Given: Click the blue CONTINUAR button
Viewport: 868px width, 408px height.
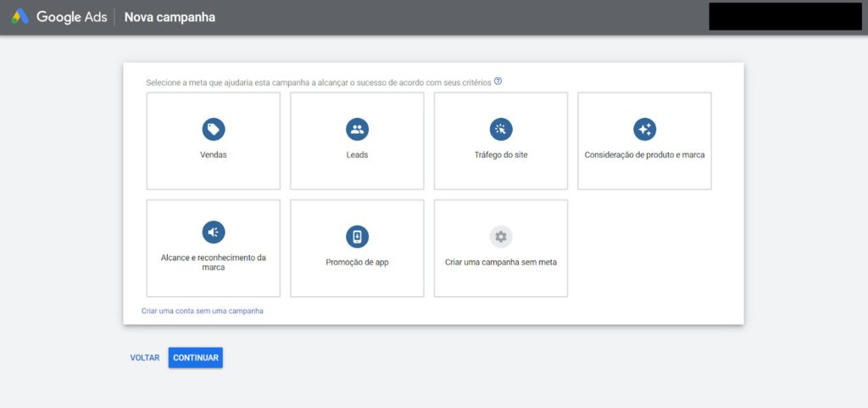Looking at the screenshot, I should tap(196, 358).
